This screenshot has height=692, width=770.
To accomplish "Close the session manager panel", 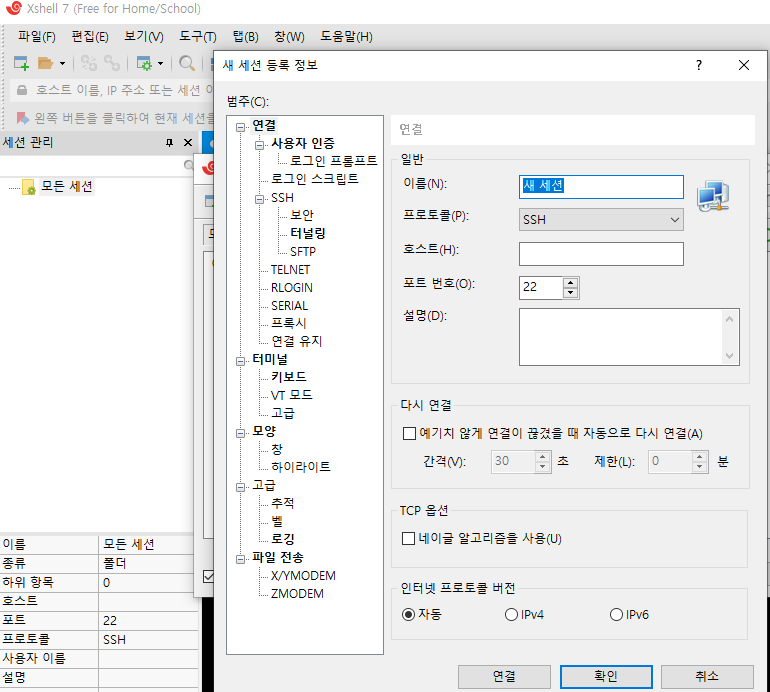I will pos(188,142).
